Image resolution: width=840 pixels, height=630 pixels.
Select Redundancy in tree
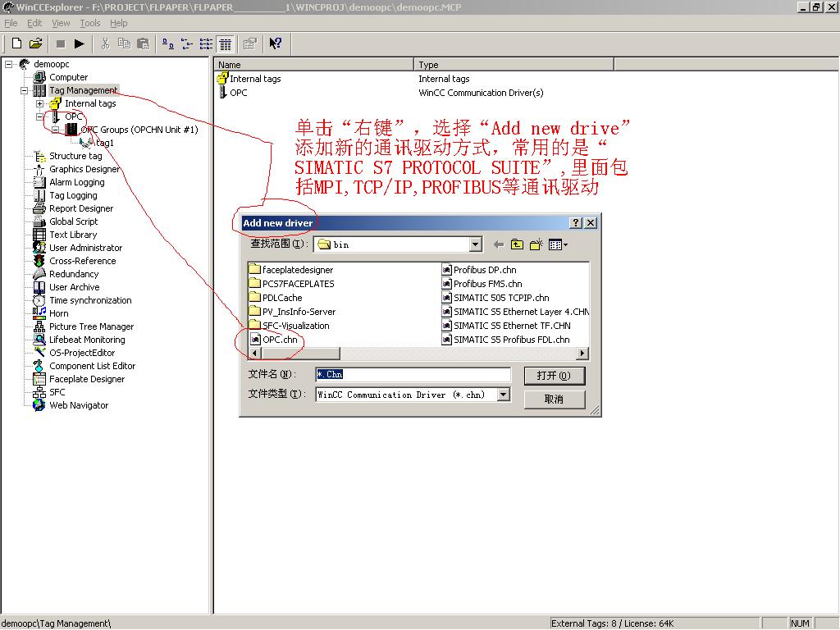[x=74, y=274]
